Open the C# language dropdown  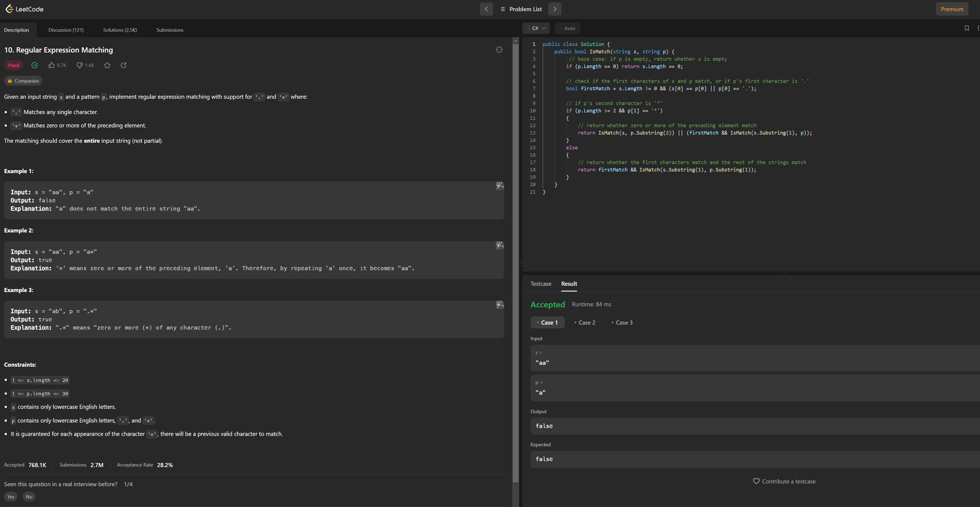point(536,28)
